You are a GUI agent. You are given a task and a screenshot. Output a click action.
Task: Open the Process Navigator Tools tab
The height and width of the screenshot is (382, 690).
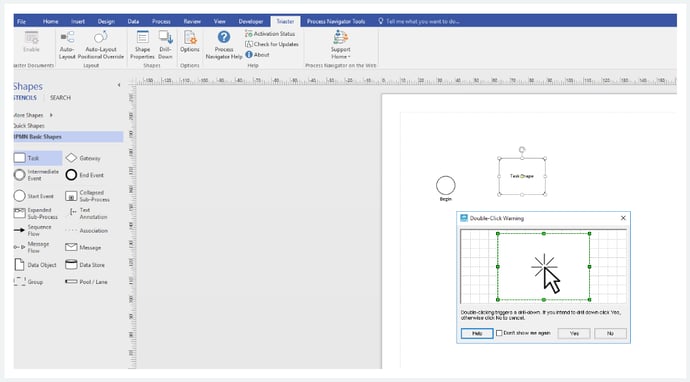[336, 21]
